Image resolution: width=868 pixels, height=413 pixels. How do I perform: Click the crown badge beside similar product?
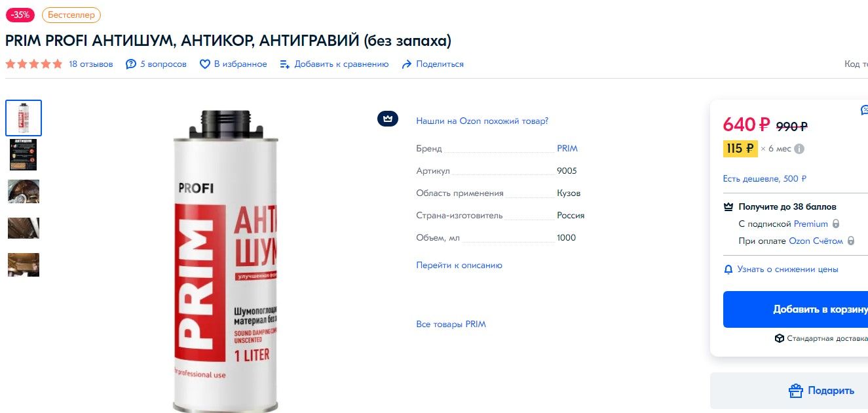[388, 119]
